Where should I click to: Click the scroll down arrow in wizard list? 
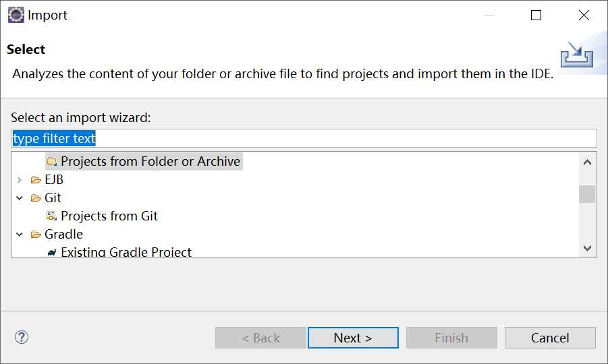coord(587,248)
